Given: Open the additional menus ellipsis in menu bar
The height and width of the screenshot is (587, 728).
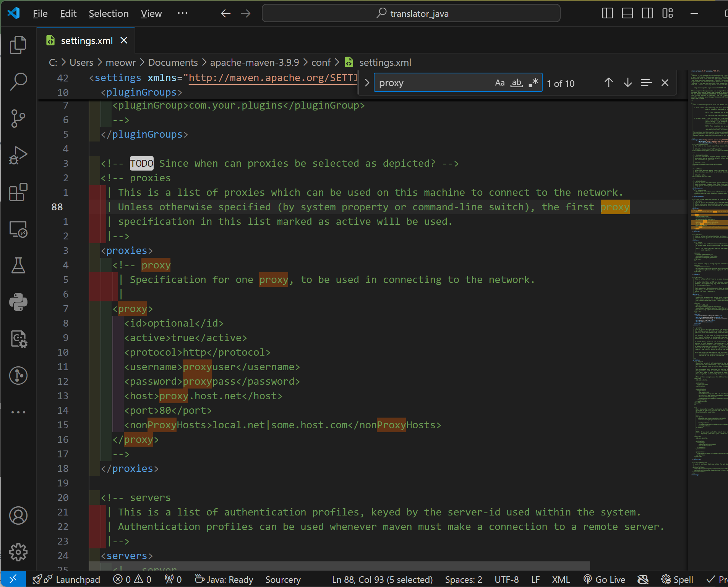Looking at the screenshot, I should (x=182, y=13).
